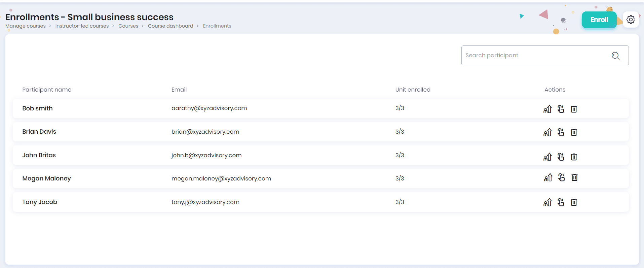The height and width of the screenshot is (268, 644).
Task: Open Instructor-led courses breadcrumb
Action: 82,26
